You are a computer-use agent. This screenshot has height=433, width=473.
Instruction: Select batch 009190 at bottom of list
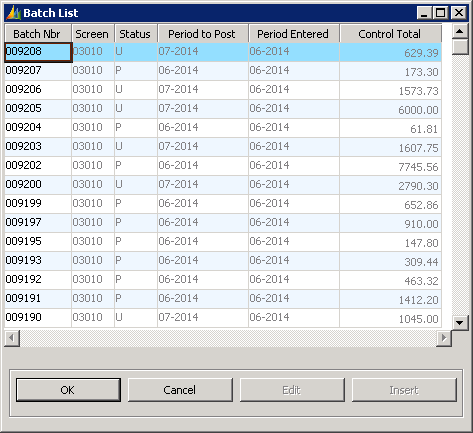point(223,318)
